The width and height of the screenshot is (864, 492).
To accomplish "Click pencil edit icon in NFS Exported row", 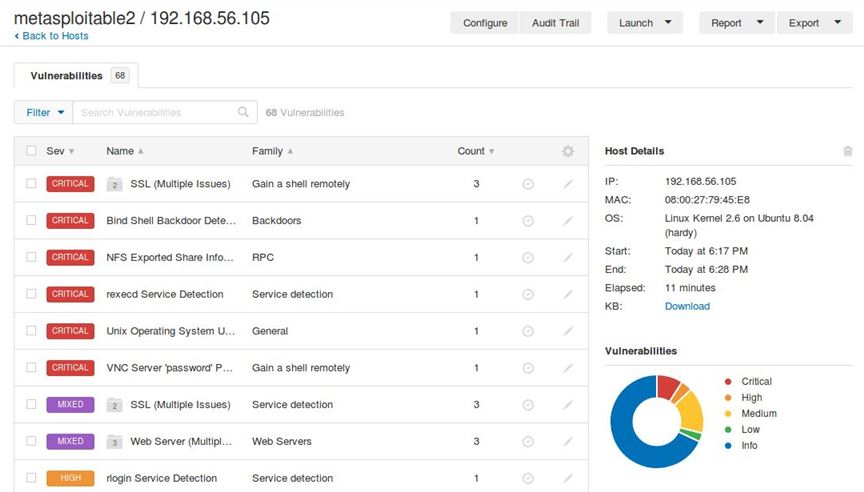I will point(568,257).
